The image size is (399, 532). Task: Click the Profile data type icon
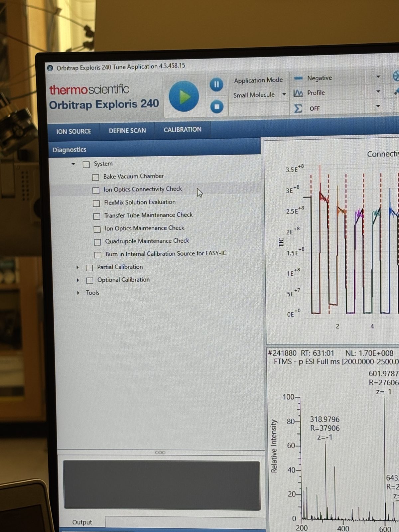coord(298,93)
